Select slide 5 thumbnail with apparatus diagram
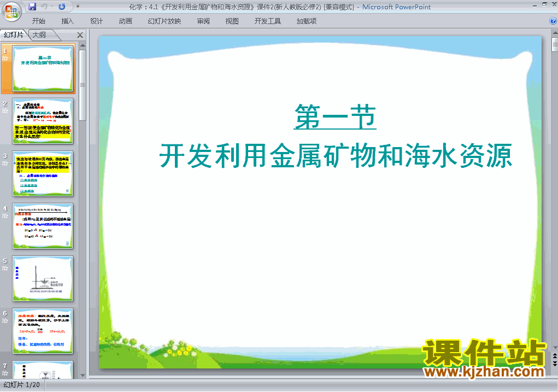 tap(43, 278)
